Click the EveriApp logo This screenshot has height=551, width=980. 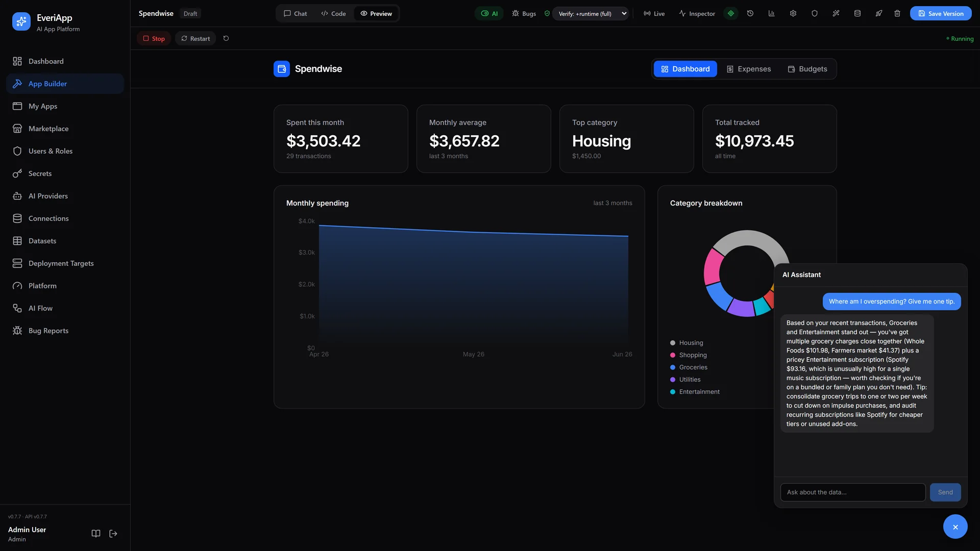(21, 21)
